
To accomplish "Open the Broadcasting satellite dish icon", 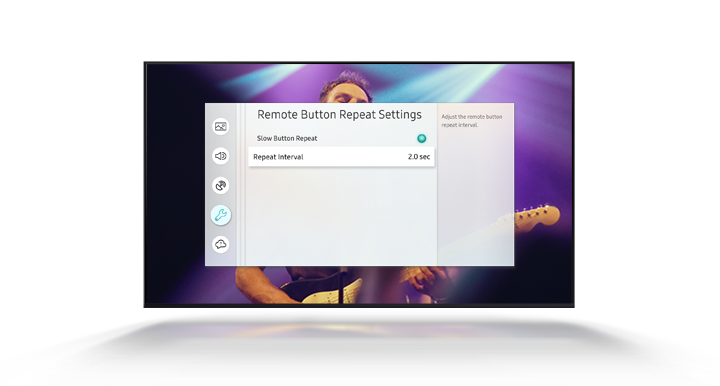I will tap(221, 185).
